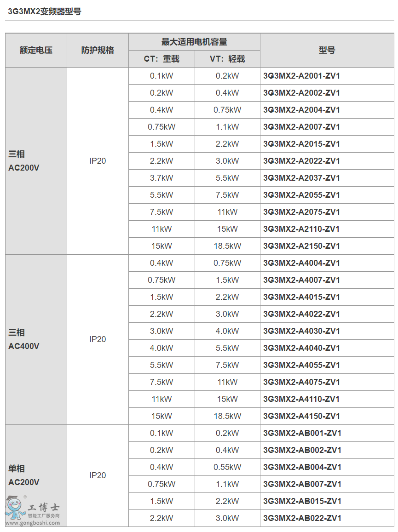
Task: Click the 型号 column header
Action: tap(327, 50)
